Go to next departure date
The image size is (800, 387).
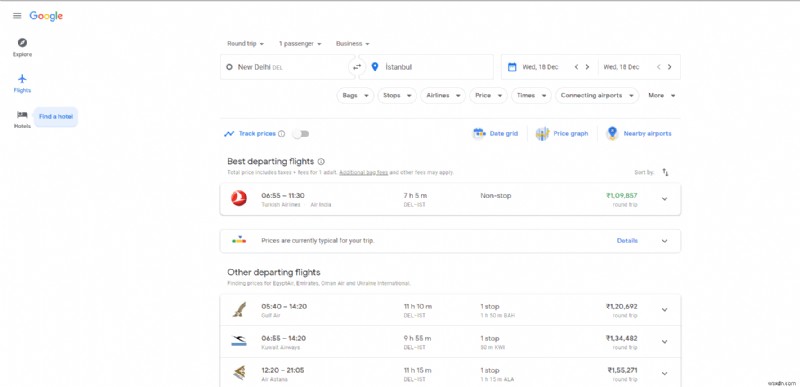tap(587, 67)
